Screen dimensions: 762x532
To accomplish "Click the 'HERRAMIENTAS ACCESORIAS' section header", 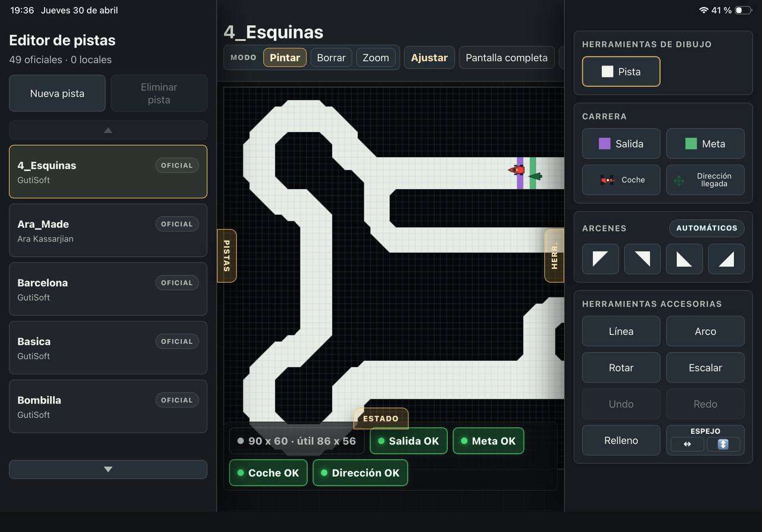I will (x=652, y=303).
